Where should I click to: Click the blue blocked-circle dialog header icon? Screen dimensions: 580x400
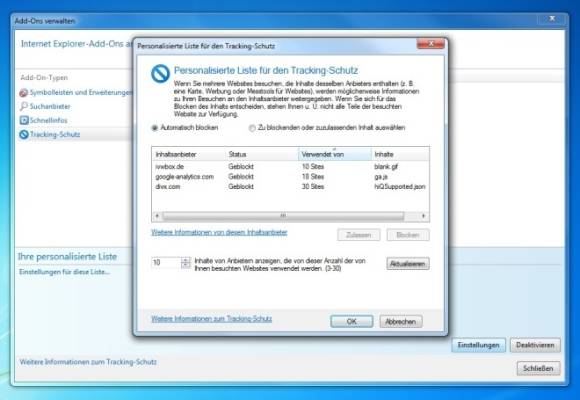tap(161, 73)
